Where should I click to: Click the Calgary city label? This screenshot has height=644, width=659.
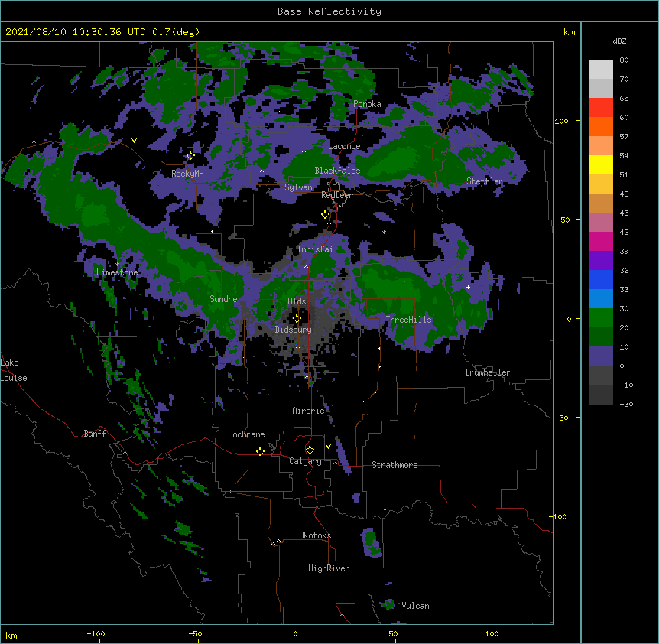[305, 461]
